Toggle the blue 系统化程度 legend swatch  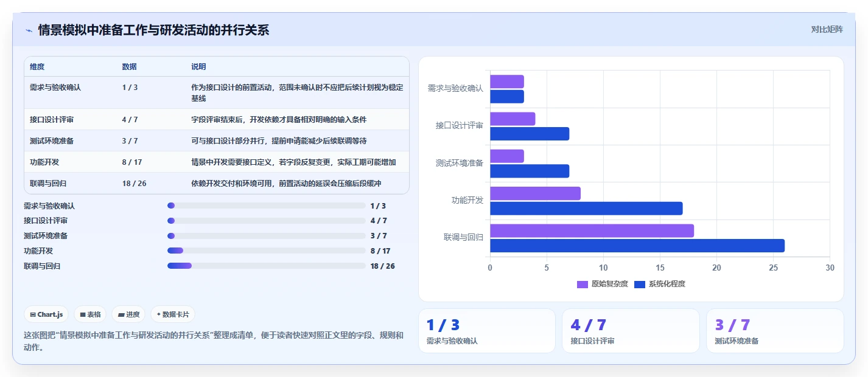[639, 284]
